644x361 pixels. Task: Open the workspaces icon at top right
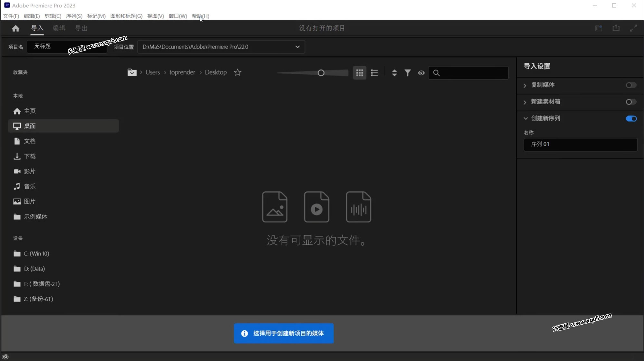click(599, 28)
